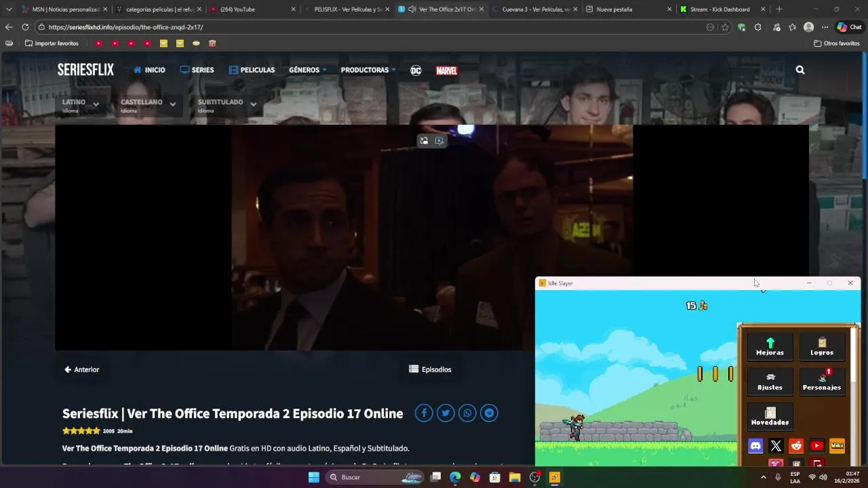Click the taskbar Buscar search box

[x=375, y=477]
